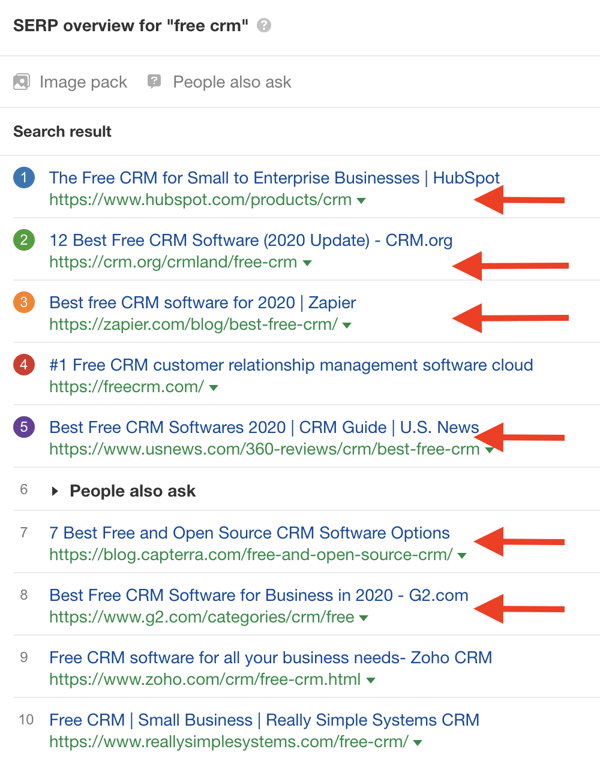Image resolution: width=600 pixels, height=758 pixels.
Task: Open the Capterra open source CRM result
Action: [249, 533]
